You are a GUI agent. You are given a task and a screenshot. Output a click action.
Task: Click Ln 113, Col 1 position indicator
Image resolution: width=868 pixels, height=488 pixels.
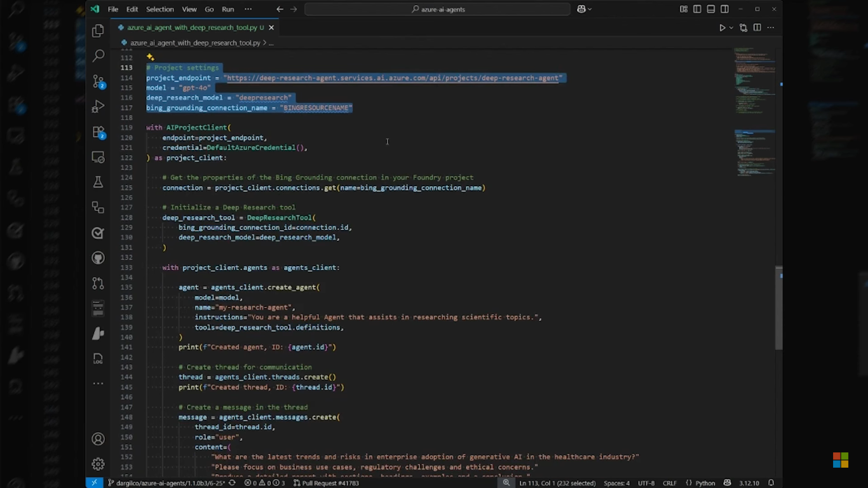(558, 483)
